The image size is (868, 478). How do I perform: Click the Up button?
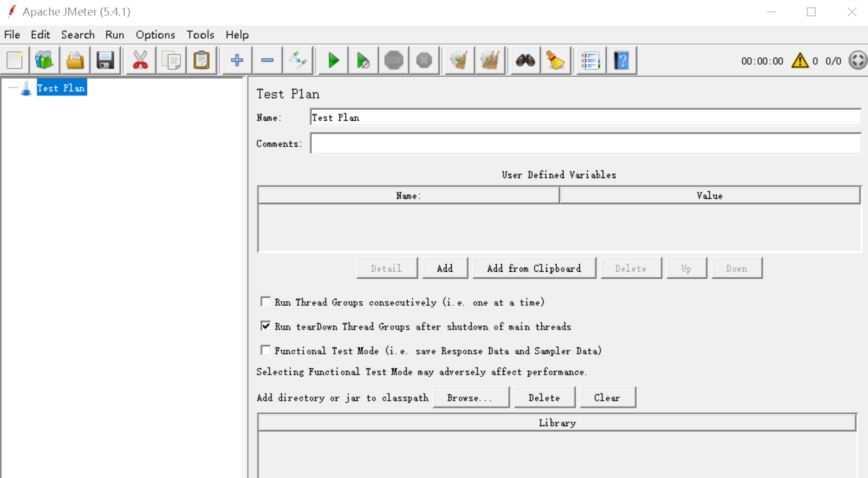point(686,268)
